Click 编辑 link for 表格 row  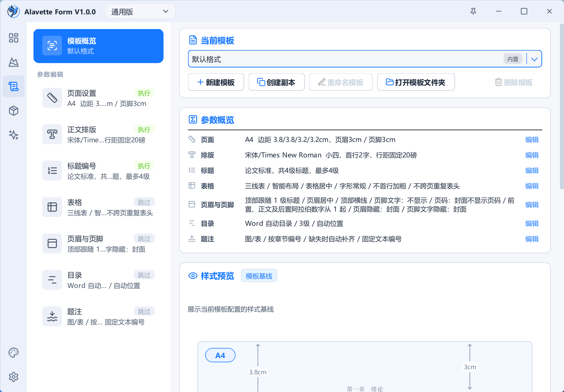click(x=532, y=186)
